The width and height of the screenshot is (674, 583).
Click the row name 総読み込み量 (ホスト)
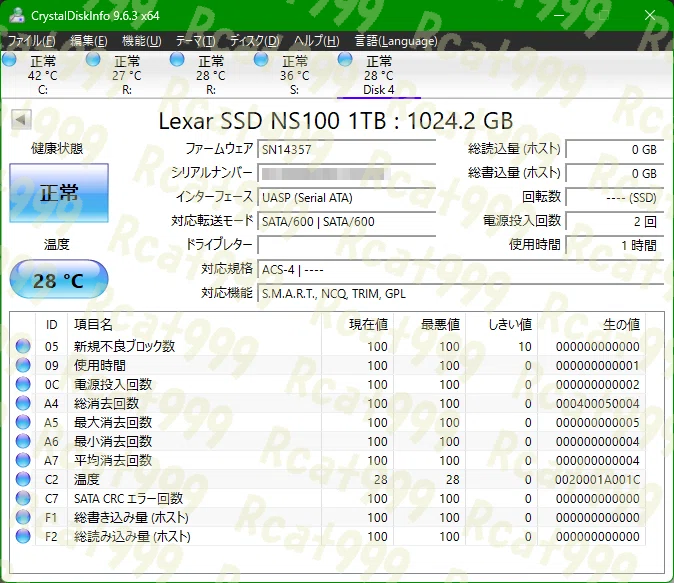pyautogui.click(x=132, y=536)
